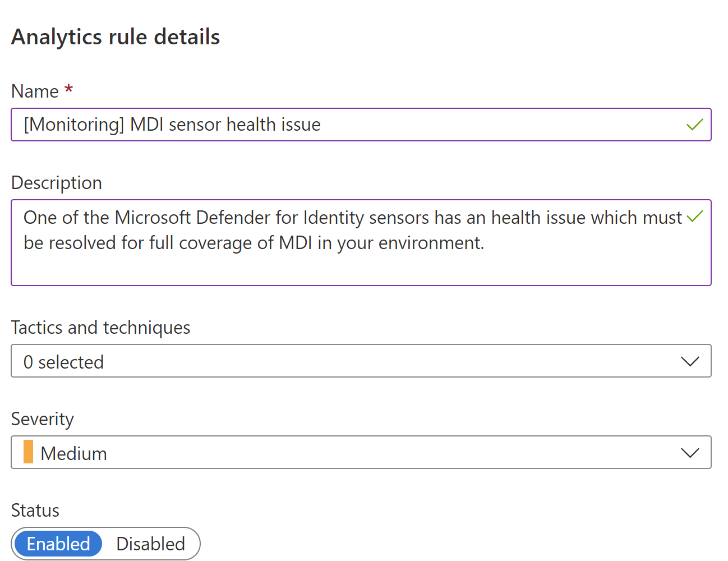Viewport: 728px width, 561px height.
Task: Select the 'Tactics and techniques' label
Action: coord(101,328)
